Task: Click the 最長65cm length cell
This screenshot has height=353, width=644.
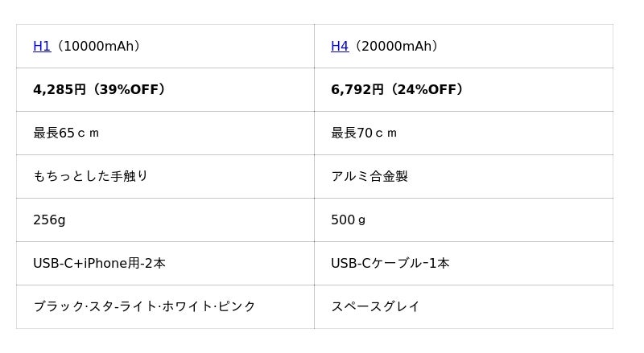Action: (66, 133)
